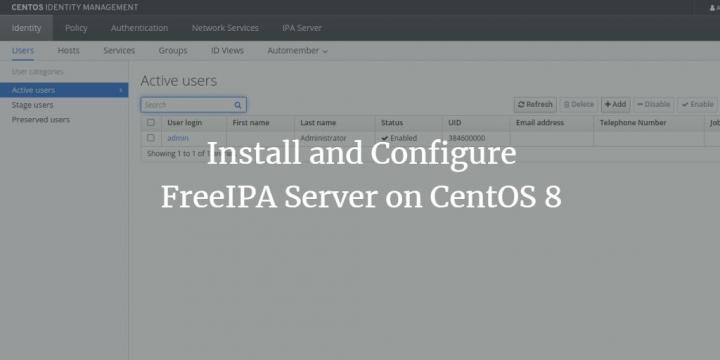
Task: Open the Policy main tab
Action: pyautogui.click(x=76, y=28)
